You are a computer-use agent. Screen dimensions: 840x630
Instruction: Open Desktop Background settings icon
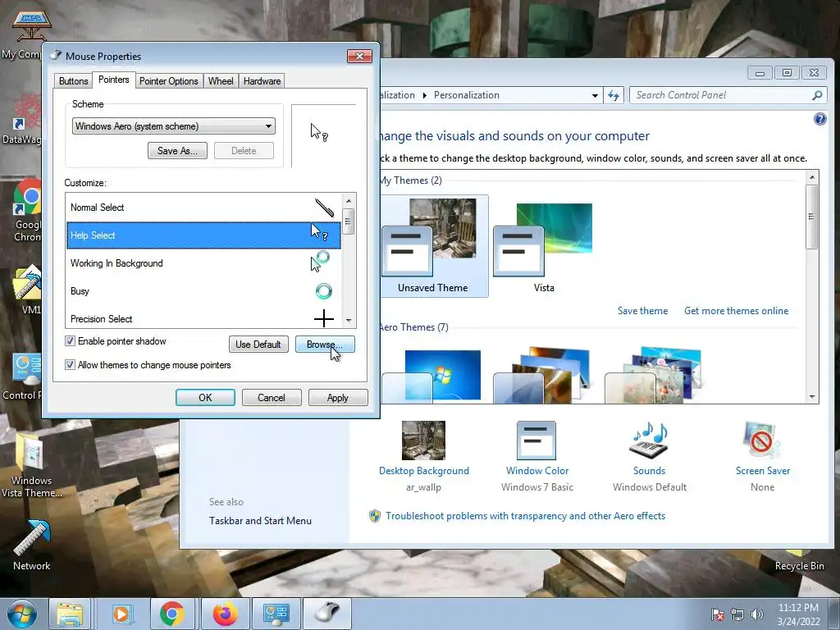tap(424, 441)
